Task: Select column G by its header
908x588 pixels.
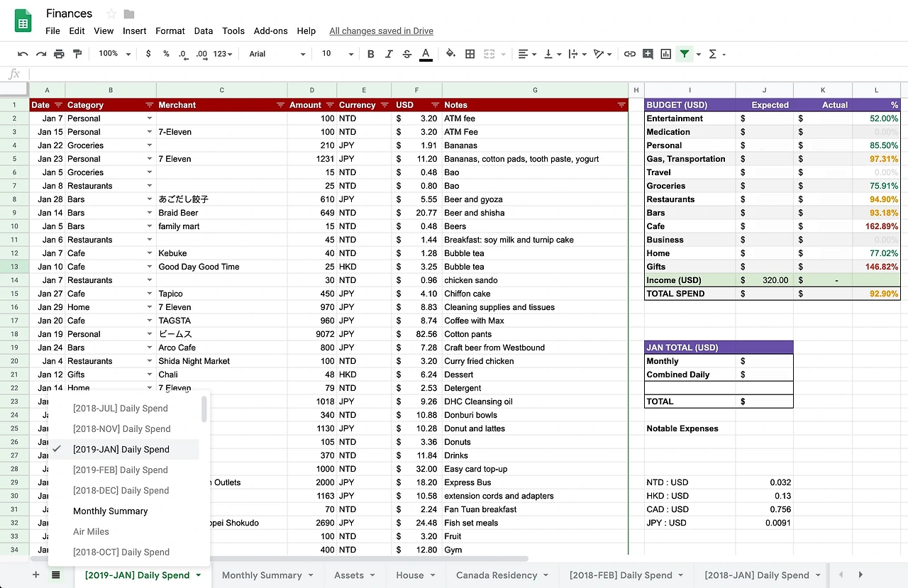Action: tap(535, 90)
